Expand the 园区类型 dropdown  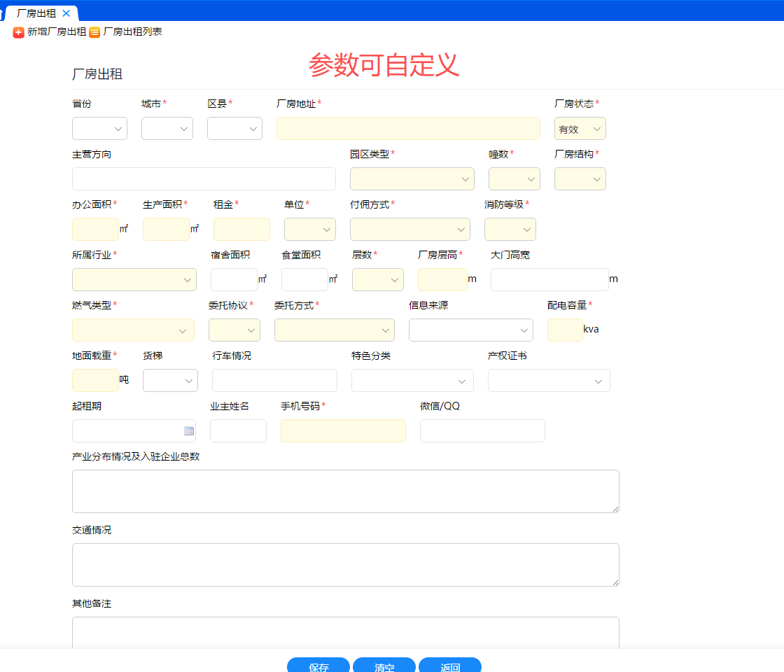click(x=412, y=179)
